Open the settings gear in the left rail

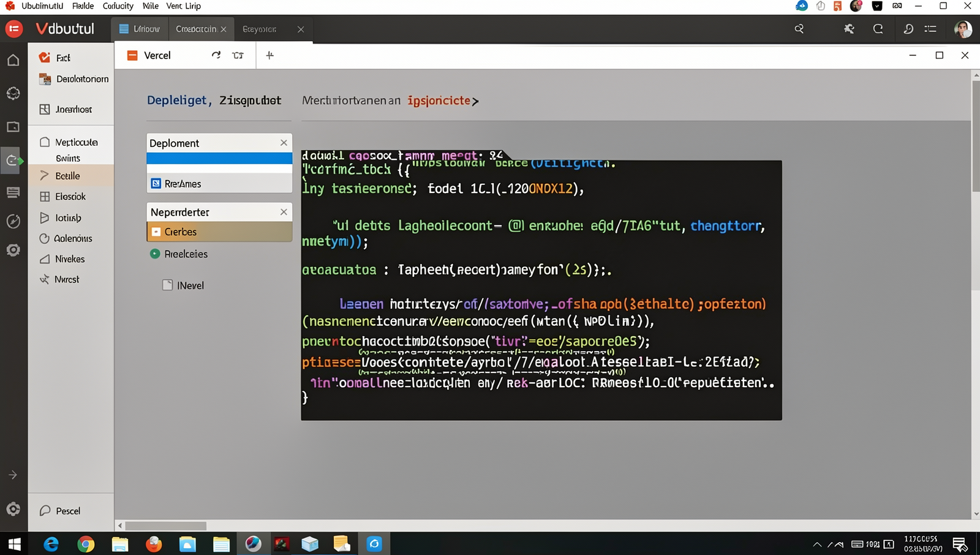pos(13,509)
